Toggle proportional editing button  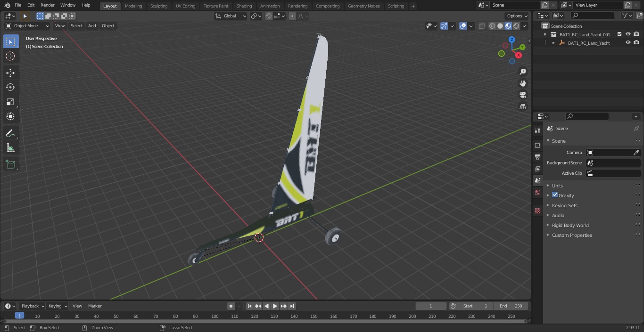click(292, 16)
